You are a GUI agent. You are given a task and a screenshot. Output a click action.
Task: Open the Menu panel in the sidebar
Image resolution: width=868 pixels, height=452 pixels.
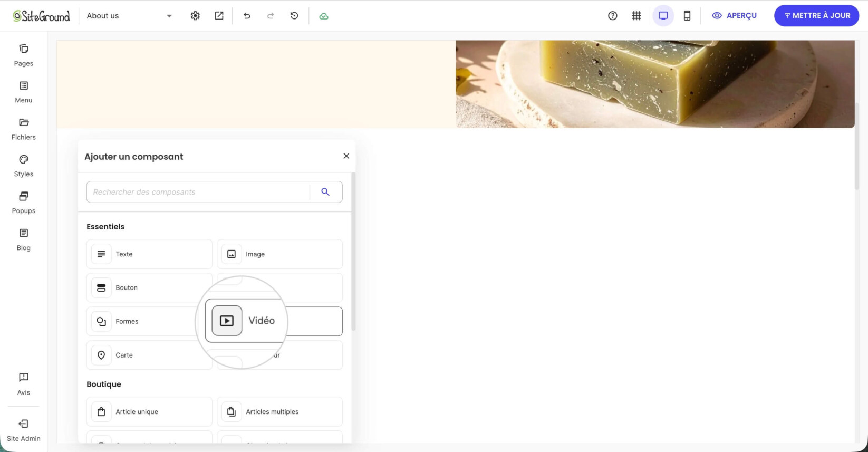[x=24, y=92]
